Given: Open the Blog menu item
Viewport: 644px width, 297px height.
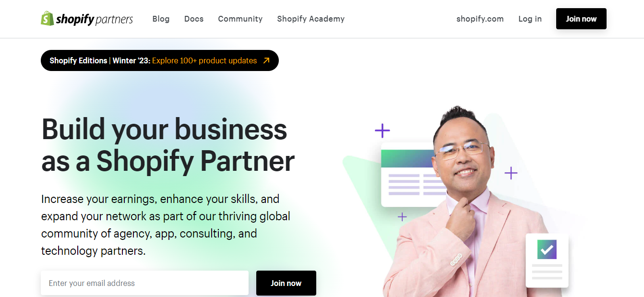Looking at the screenshot, I should pyautogui.click(x=161, y=19).
